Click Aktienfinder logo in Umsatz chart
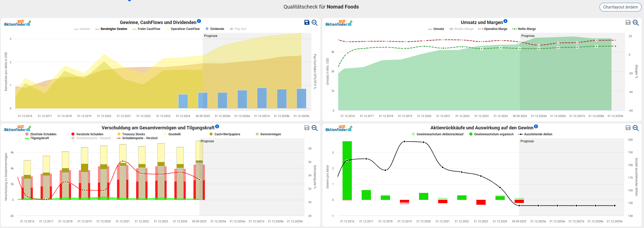The width and height of the screenshot is (644, 228). pyautogui.click(x=339, y=23)
